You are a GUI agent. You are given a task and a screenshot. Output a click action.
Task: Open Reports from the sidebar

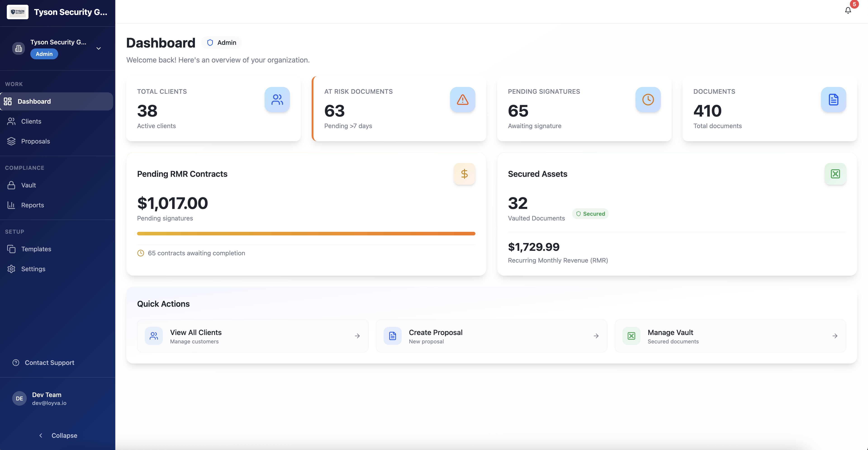32,205
